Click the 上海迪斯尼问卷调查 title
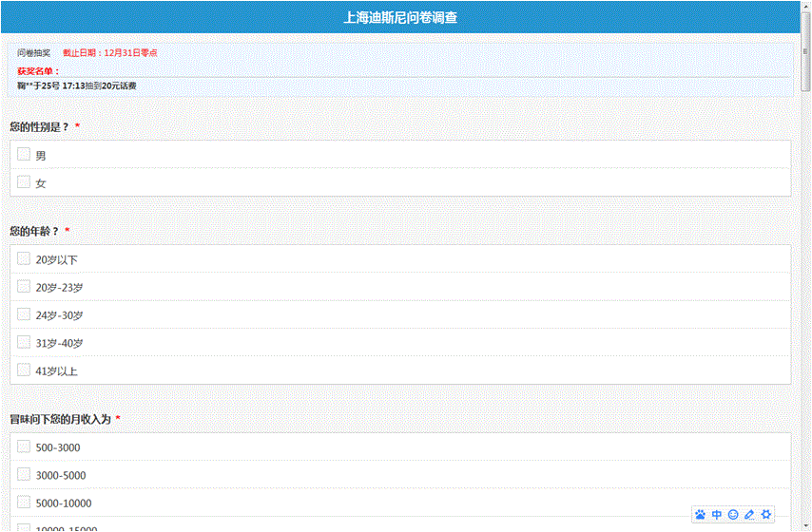This screenshot has width=812, height=532. 400,18
